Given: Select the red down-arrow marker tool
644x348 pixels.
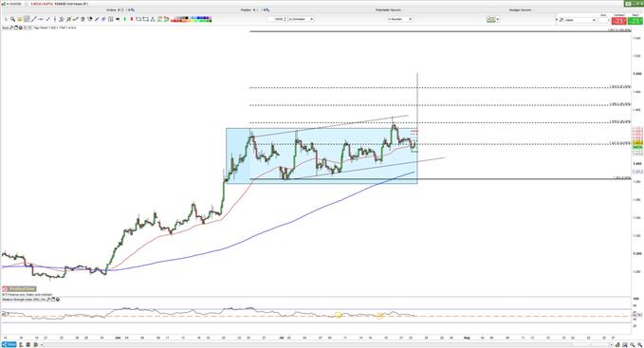Looking at the screenshot, I should (x=132, y=19).
